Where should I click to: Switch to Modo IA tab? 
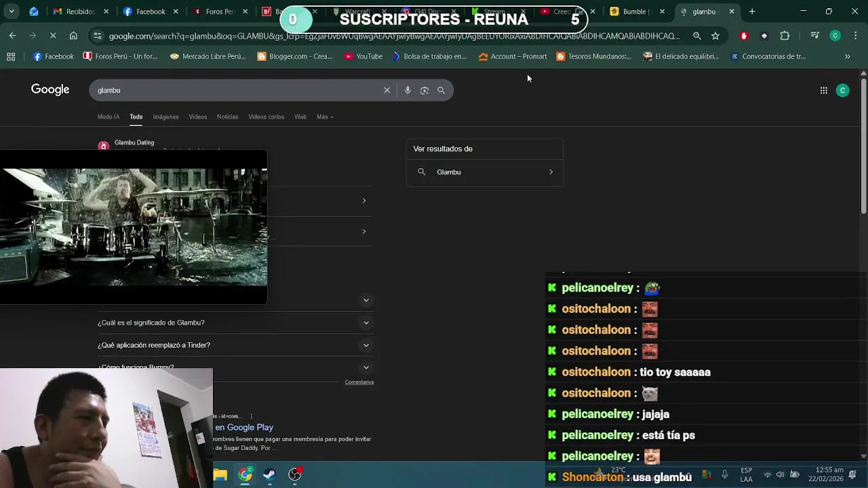click(108, 117)
